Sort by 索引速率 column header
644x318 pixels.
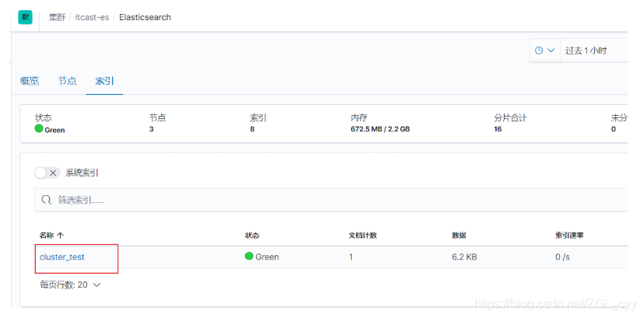click(x=569, y=236)
